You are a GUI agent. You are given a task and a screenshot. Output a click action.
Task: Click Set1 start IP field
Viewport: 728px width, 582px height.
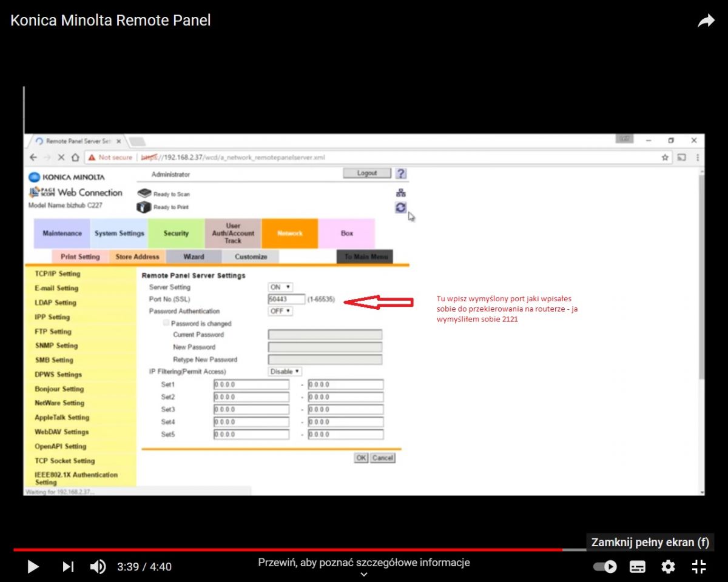click(251, 385)
